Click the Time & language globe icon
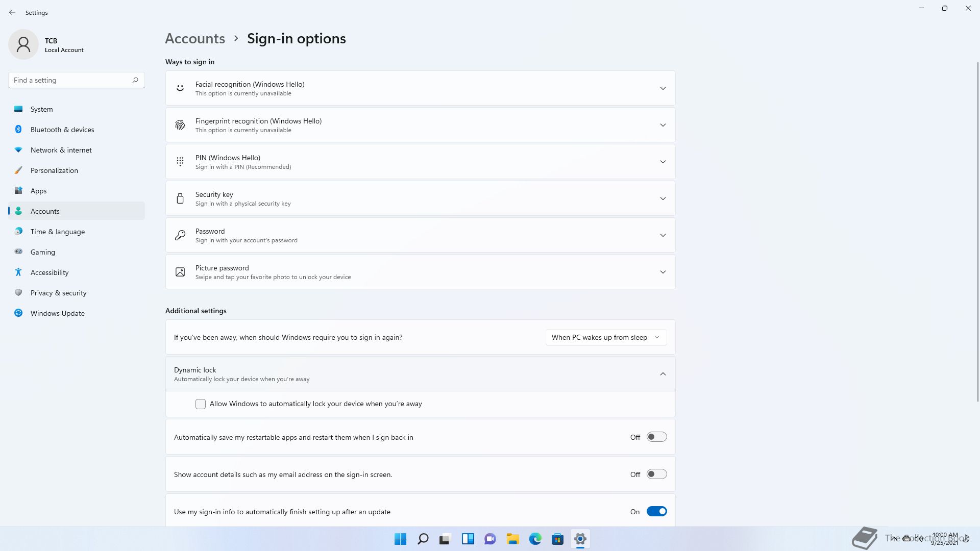 point(18,231)
